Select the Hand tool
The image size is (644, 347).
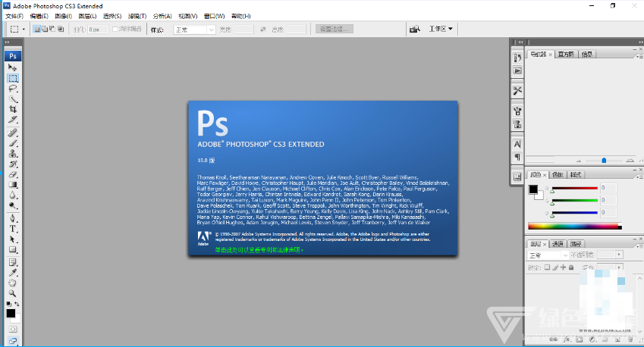[13, 283]
